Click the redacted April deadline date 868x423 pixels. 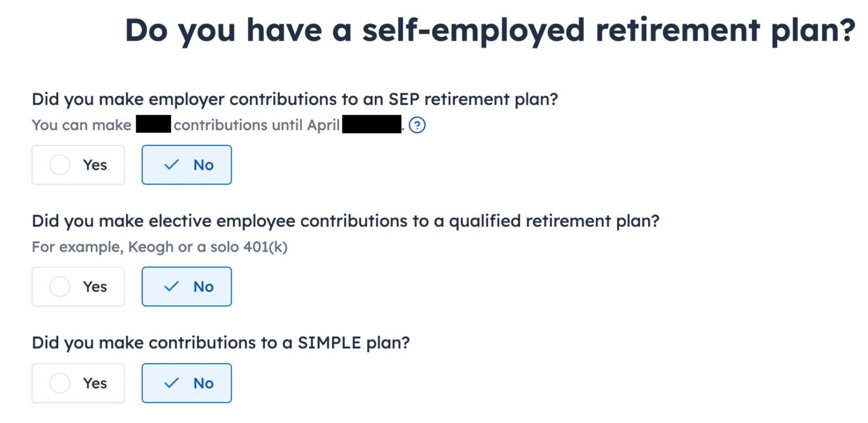pyautogui.click(x=370, y=125)
